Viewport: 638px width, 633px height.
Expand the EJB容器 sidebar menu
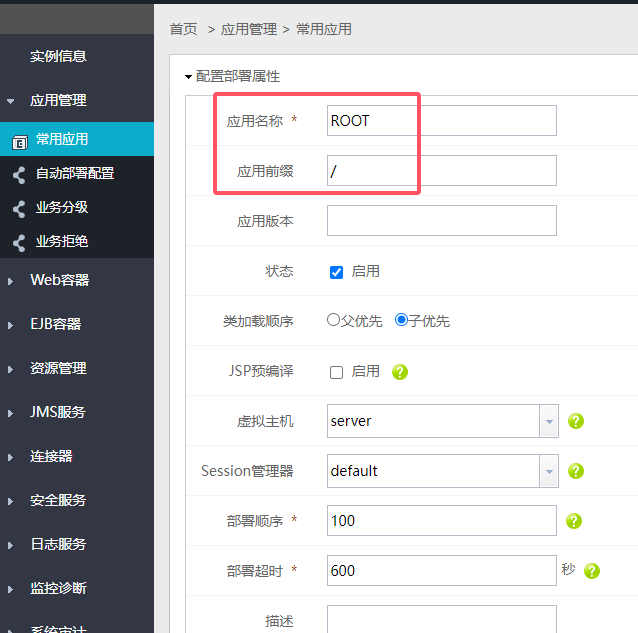pyautogui.click(x=11, y=325)
